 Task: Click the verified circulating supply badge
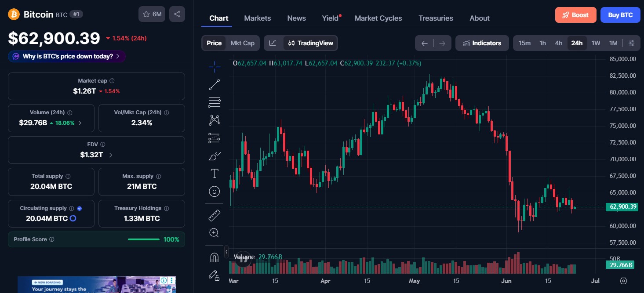tap(80, 208)
